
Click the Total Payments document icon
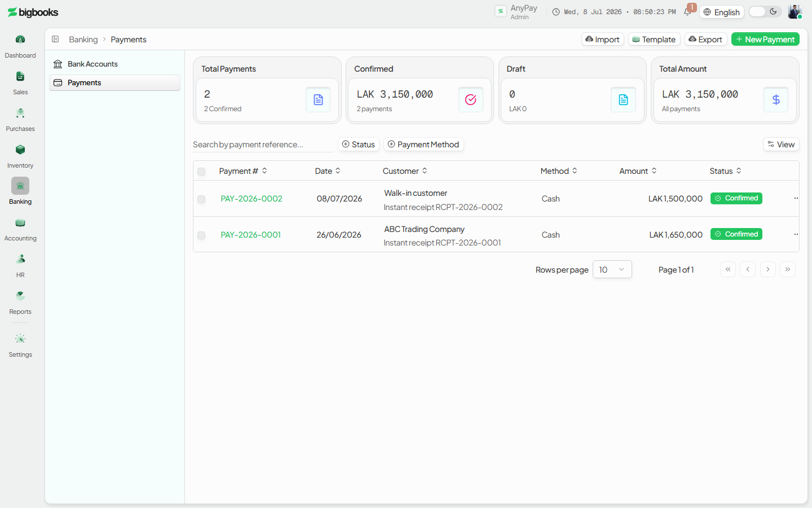point(318,100)
